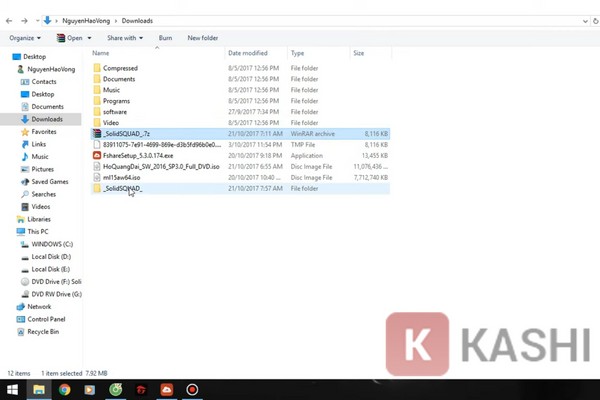Image resolution: width=600 pixels, height=400 pixels.
Task: Click the screen recorder taskbar icon
Action: pos(192,390)
